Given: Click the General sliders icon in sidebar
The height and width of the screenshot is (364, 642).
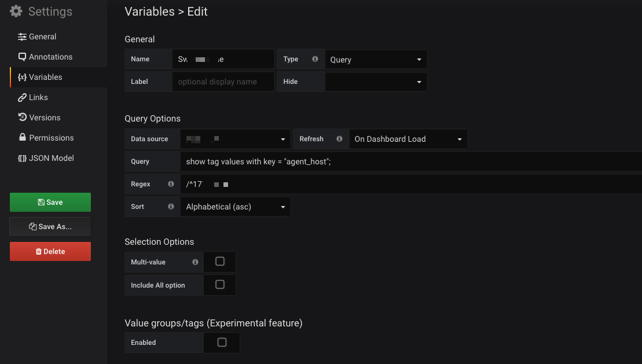Looking at the screenshot, I should pos(22,36).
